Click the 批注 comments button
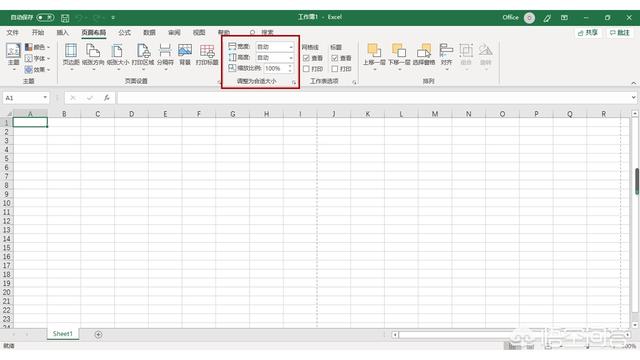640x360 pixels. tap(620, 32)
